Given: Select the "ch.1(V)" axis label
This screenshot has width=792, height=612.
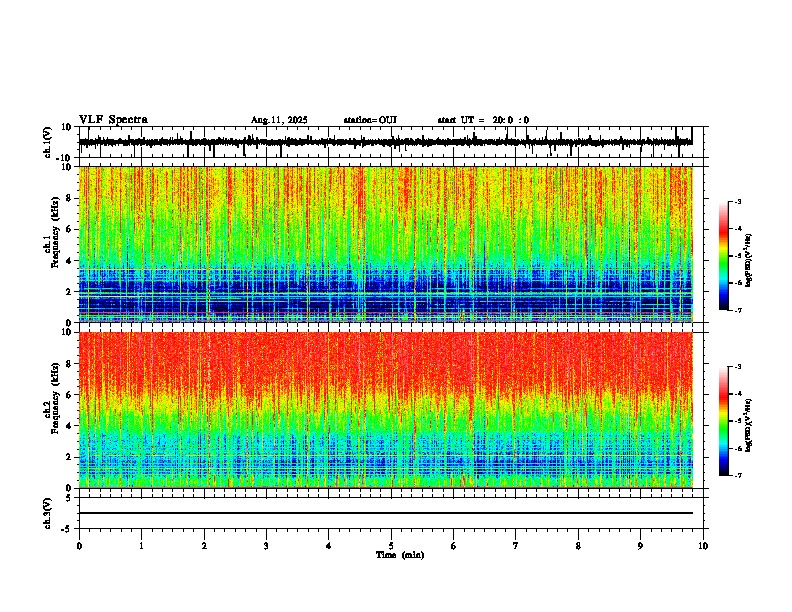Looking at the screenshot, I should (x=48, y=142).
